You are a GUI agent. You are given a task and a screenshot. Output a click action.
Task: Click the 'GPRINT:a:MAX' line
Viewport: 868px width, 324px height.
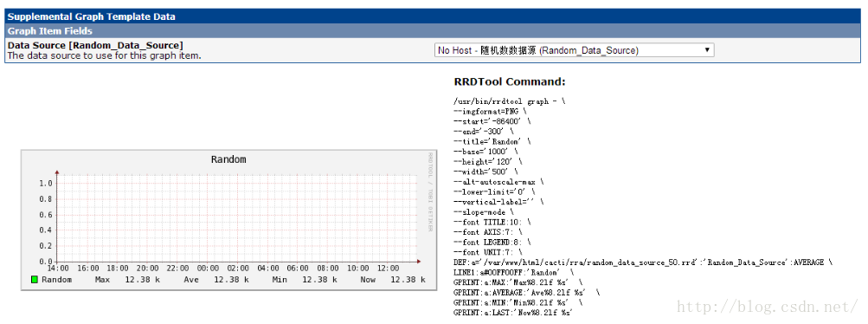(x=518, y=282)
